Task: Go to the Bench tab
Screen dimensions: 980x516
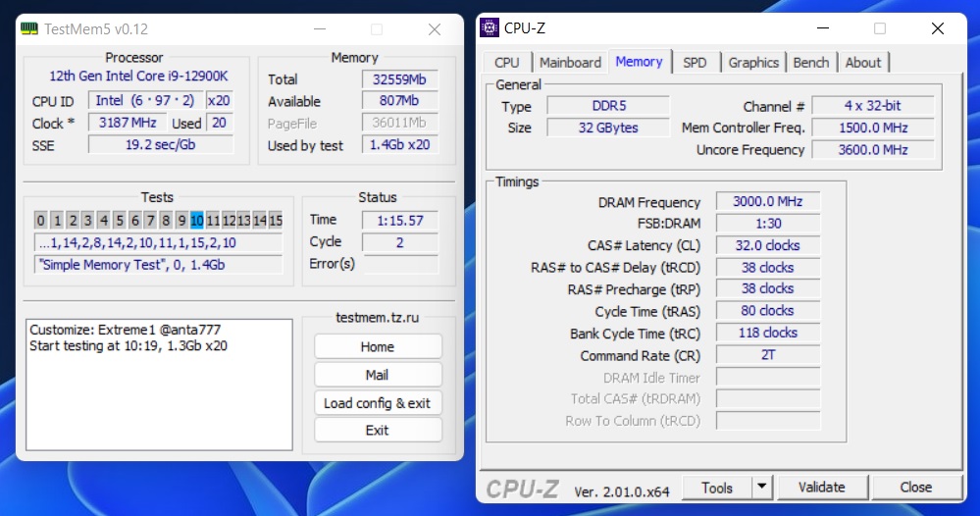Action: [810, 63]
